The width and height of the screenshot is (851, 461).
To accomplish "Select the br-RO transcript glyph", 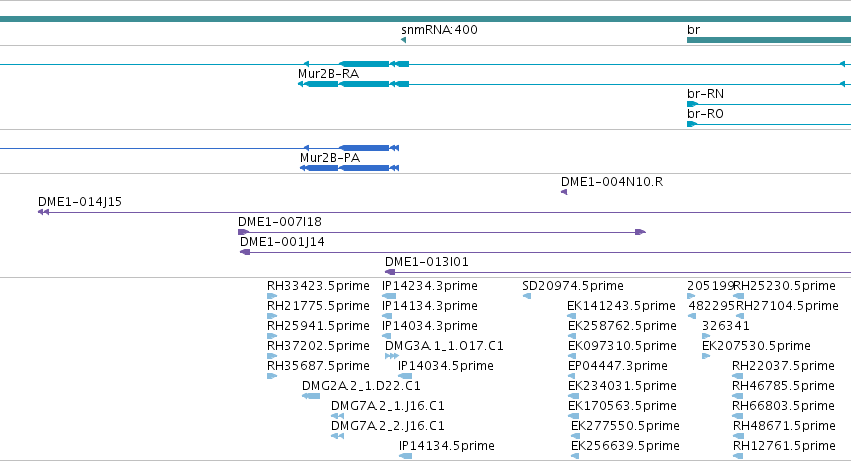I will (x=769, y=124).
